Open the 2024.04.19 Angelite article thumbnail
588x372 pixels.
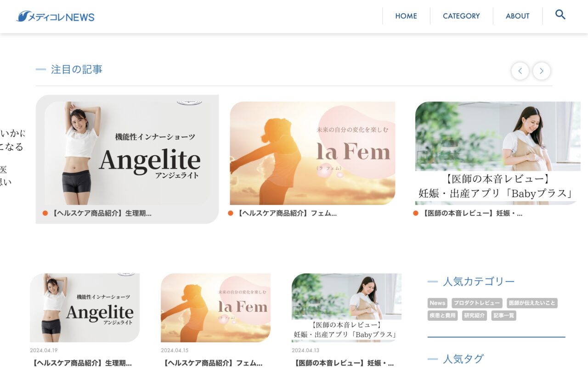[85, 308]
